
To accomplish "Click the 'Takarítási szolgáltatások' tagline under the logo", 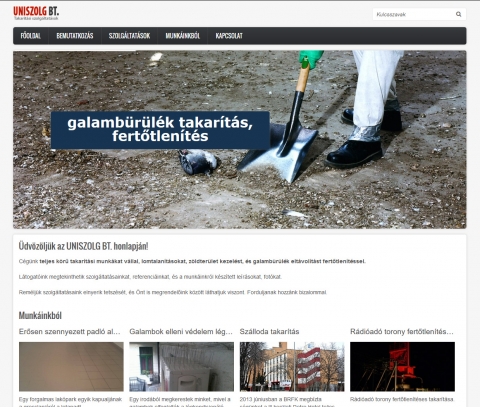I will pos(36,19).
